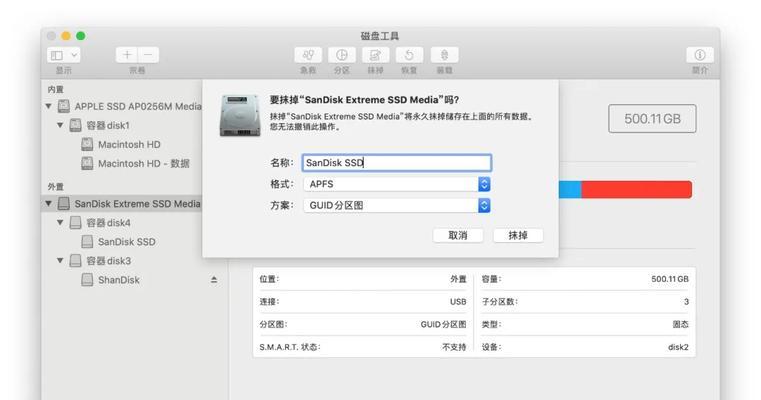Click the disk2 device value
Viewport: 761px width, 400px height.
pyautogui.click(x=678, y=347)
